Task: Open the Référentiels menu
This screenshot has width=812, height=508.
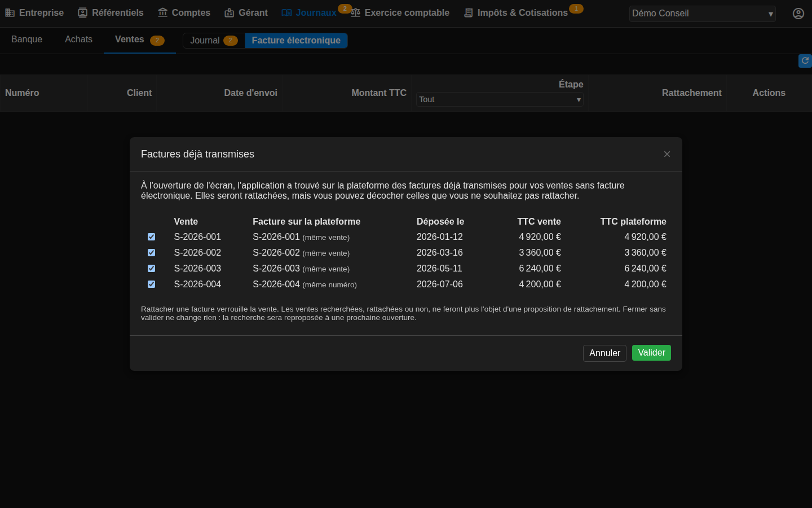Action: click(x=111, y=13)
